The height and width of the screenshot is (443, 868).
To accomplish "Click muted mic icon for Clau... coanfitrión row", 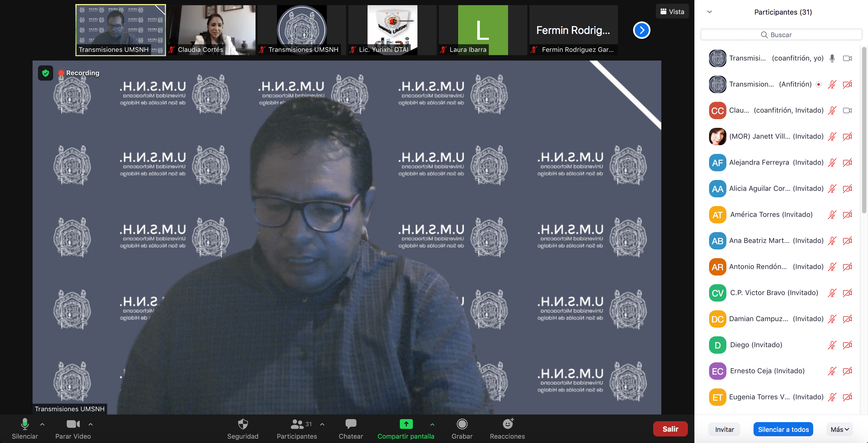I will point(832,110).
